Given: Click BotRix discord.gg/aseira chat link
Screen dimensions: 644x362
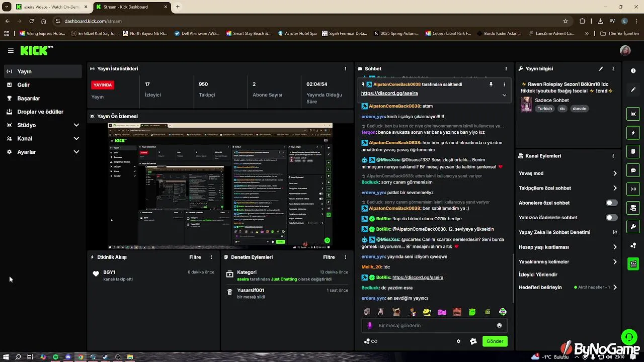Looking at the screenshot, I should [418, 278].
